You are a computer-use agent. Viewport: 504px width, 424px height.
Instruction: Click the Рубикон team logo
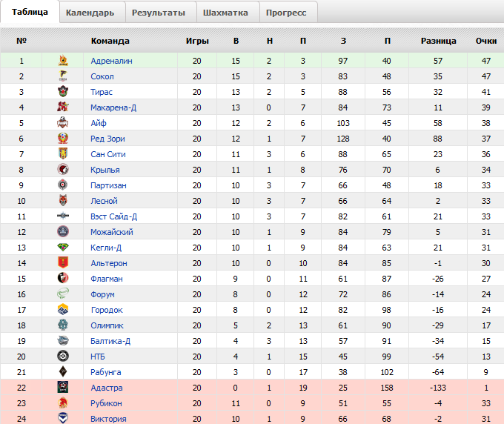[63, 403]
